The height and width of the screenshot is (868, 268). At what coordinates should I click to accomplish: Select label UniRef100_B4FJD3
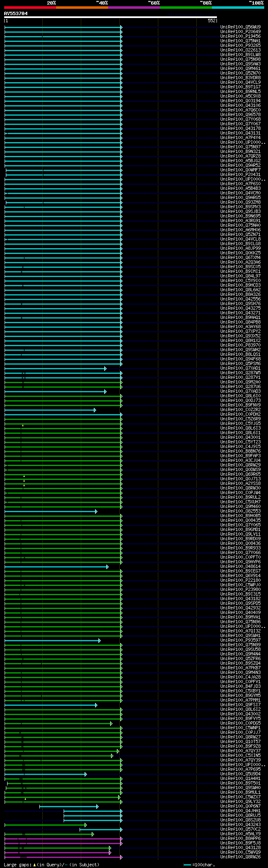(x=240, y=686)
